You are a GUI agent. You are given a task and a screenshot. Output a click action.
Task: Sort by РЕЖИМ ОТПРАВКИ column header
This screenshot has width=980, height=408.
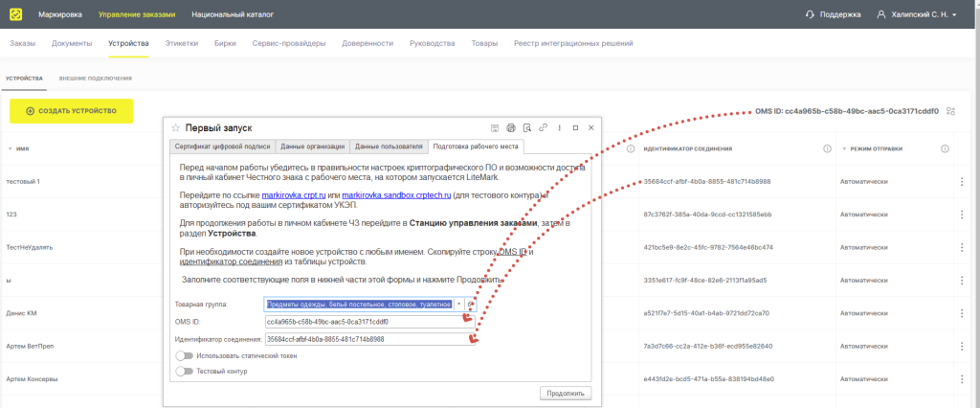(873, 149)
